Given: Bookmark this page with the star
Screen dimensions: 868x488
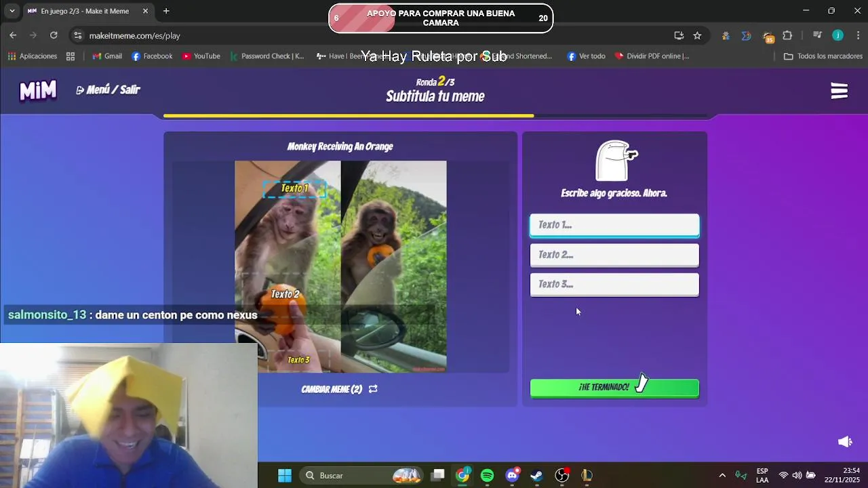Looking at the screenshot, I should (697, 35).
